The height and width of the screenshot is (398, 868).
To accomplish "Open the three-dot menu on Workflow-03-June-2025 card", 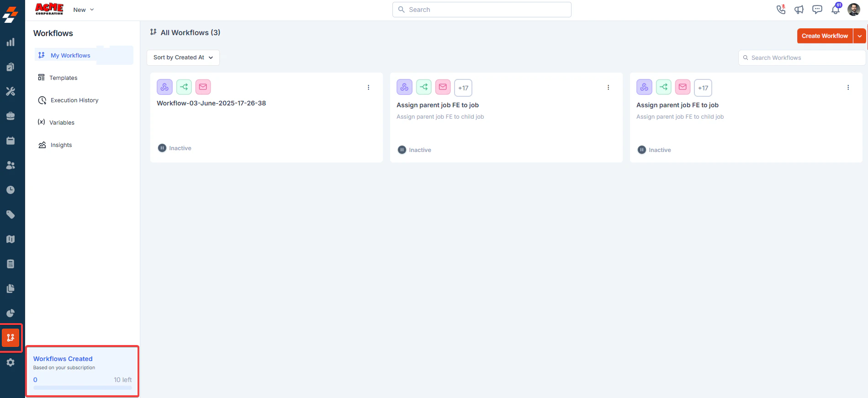I will (x=369, y=88).
